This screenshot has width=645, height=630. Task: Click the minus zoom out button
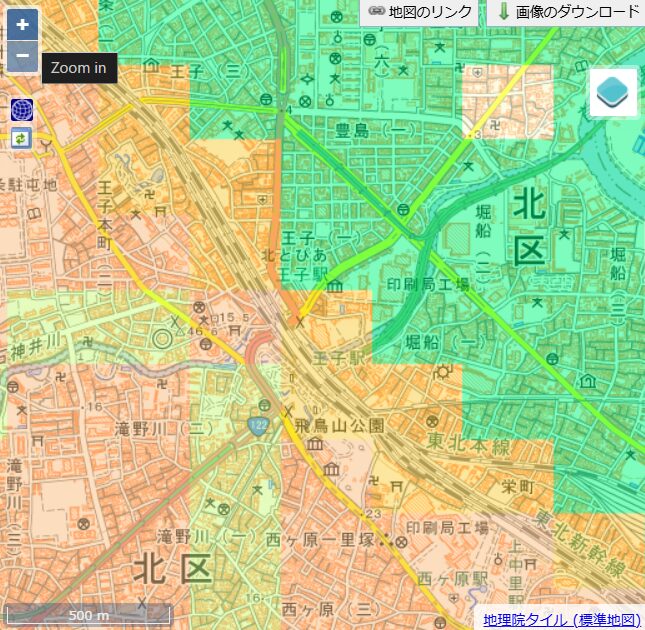[22, 56]
